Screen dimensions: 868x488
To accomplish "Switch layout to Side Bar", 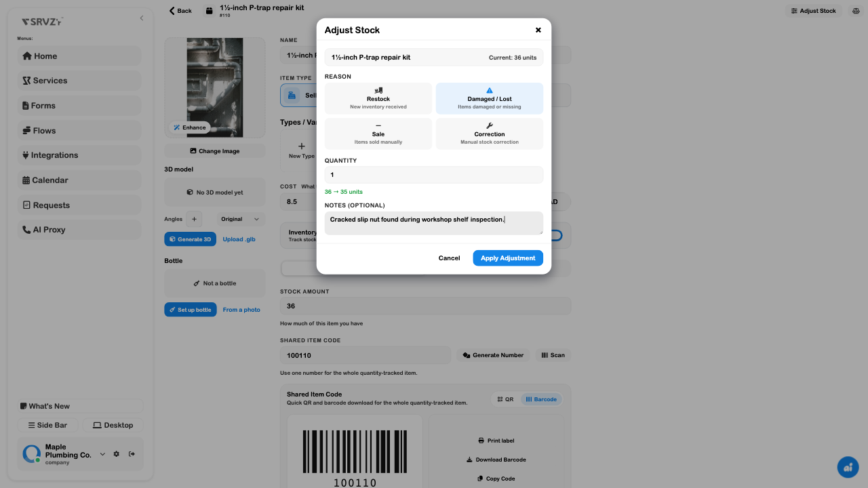I will coord(47,425).
